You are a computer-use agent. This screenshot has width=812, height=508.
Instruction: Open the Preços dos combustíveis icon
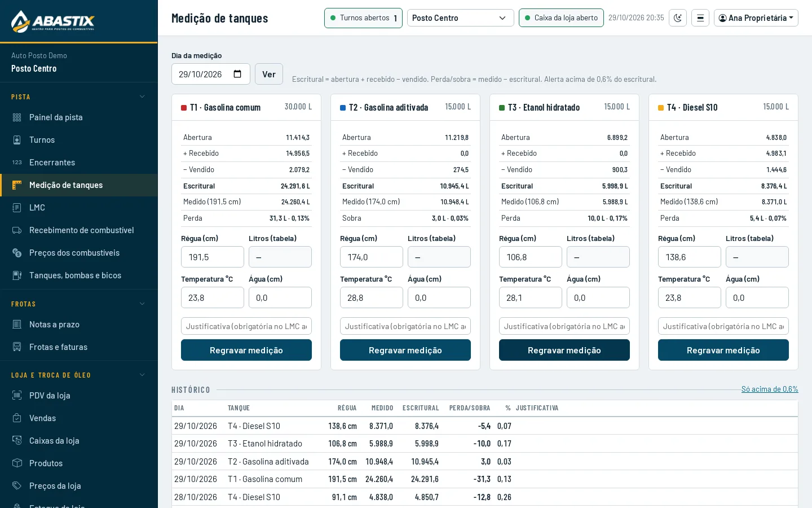[17, 253]
